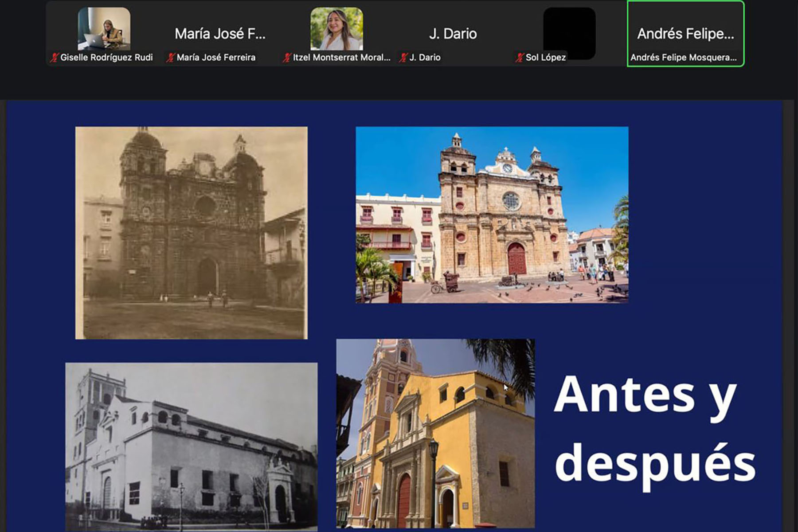The image size is (798, 532).
Task: Click the name label 'Andrés Felipe Mosquera'
Action: pyautogui.click(x=685, y=57)
